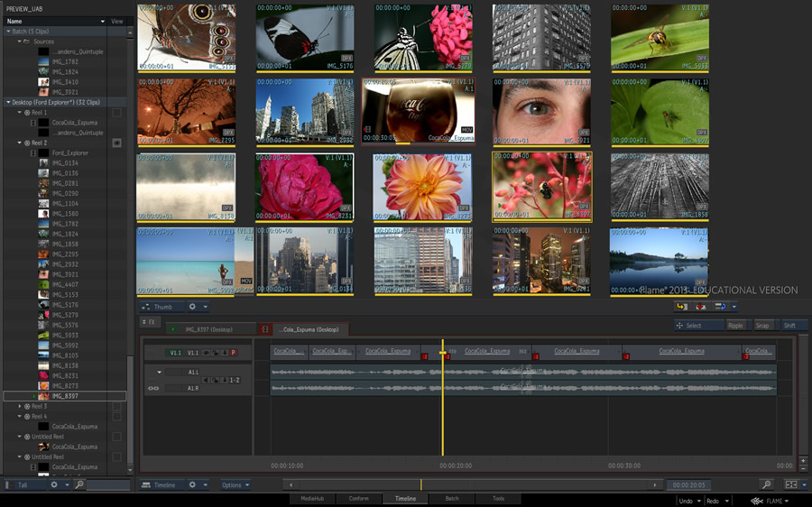The image size is (812, 507).
Task: Enable Snap in the timeline toolbar
Action: (x=762, y=326)
